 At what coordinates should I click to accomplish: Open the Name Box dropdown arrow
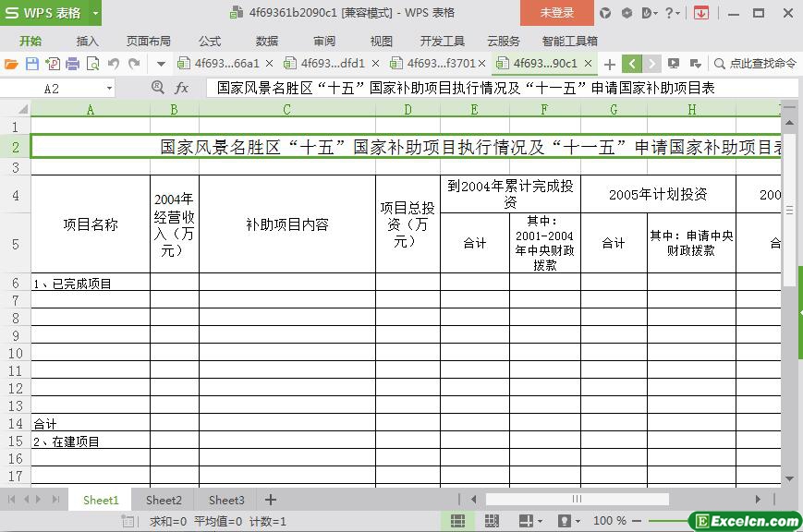[109, 88]
